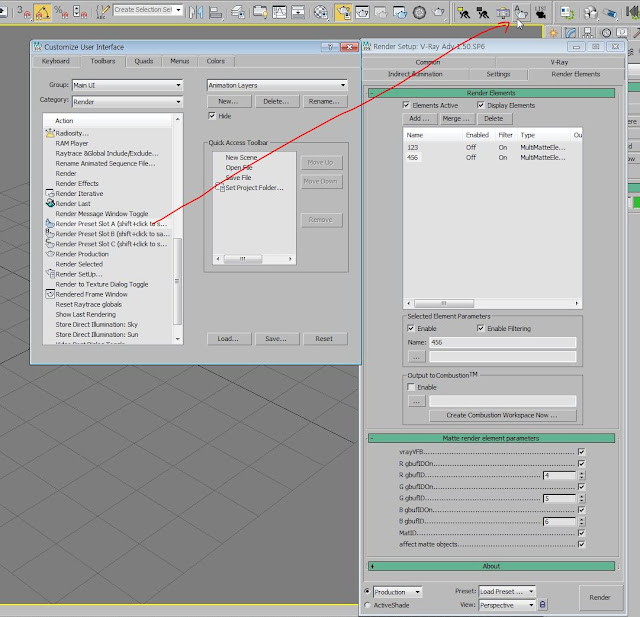Collapse the Render Elements rollout header
640x617 pixels.
[491, 93]
